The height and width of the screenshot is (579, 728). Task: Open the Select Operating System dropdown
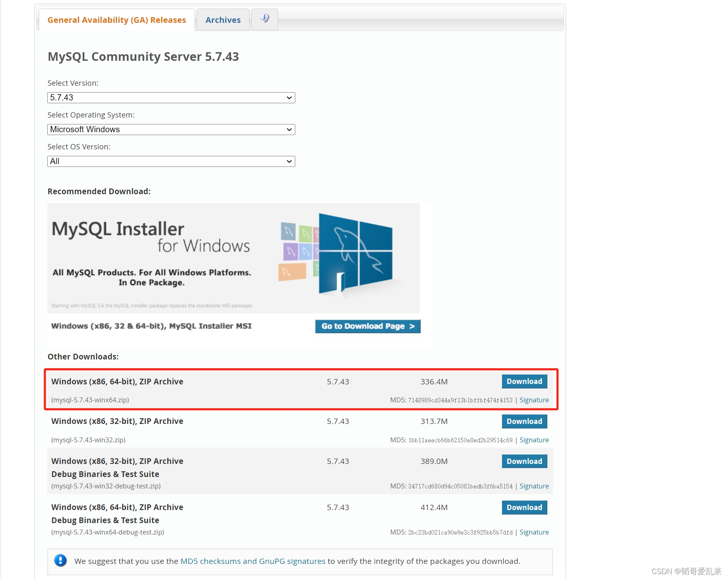[170, 129]
